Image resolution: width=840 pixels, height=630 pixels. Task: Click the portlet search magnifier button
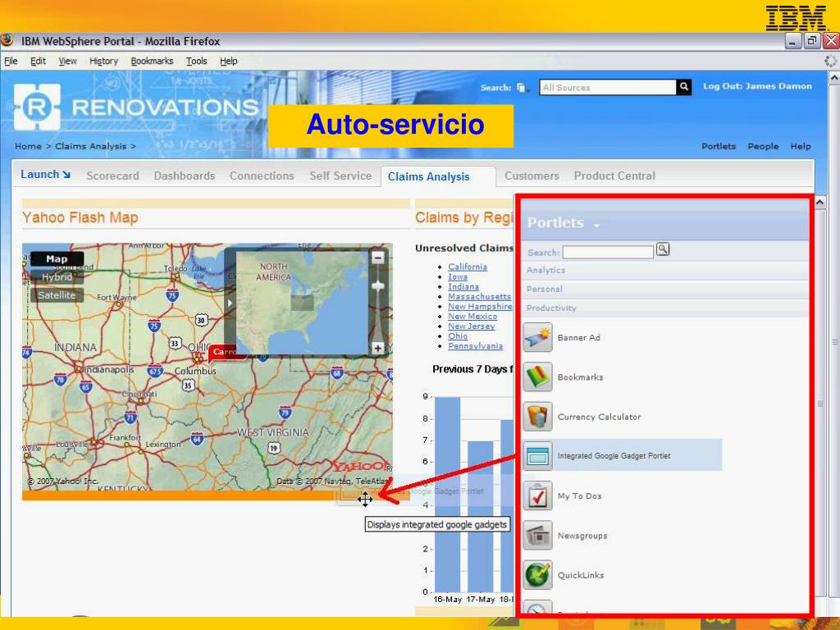click(663, 249)
